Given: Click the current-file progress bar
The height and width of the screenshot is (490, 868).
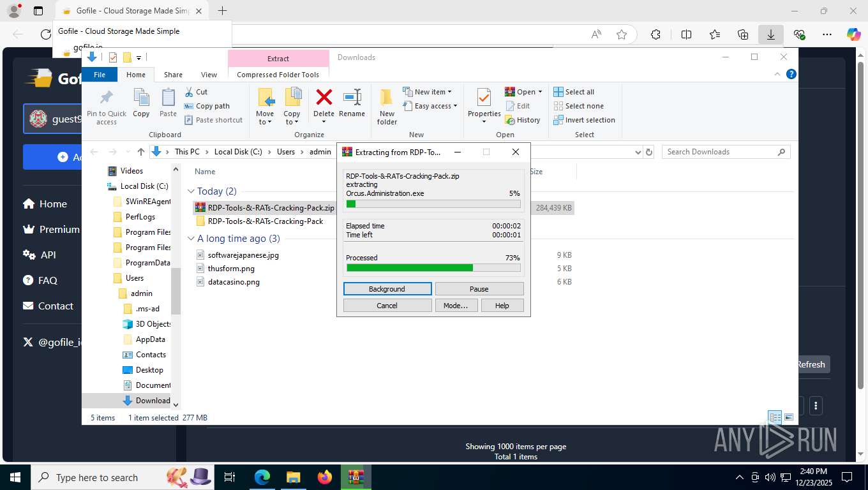Looking at the screenshot, I should [x=433, y=204].
